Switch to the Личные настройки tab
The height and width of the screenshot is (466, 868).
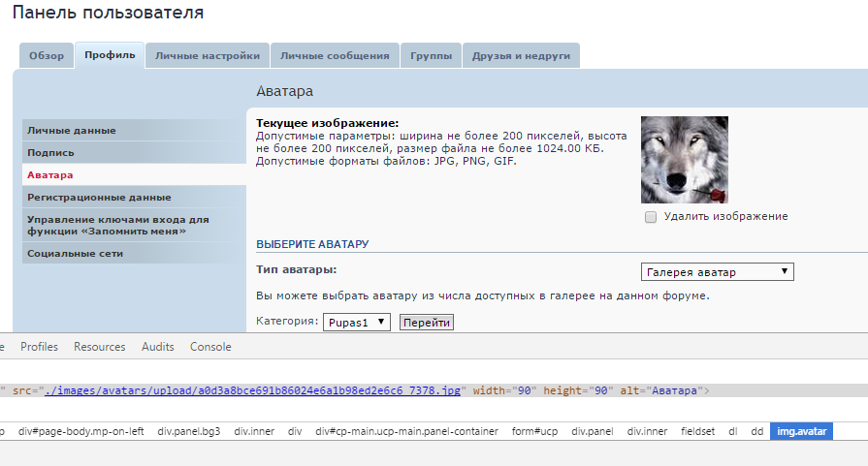[x=207, y=55]
